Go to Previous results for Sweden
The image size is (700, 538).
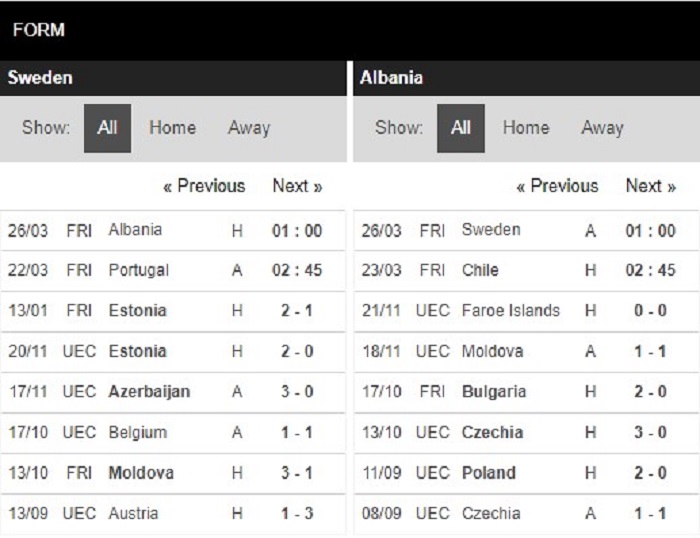204,186
